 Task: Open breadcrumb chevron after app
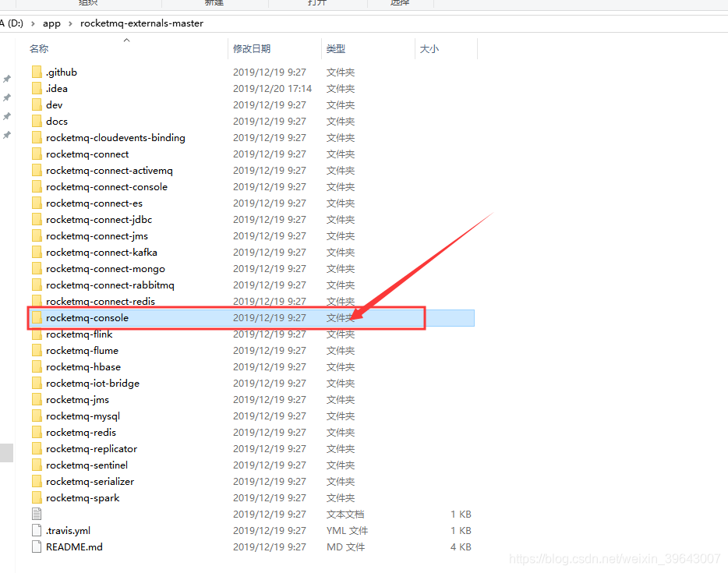tap(70, 23)
